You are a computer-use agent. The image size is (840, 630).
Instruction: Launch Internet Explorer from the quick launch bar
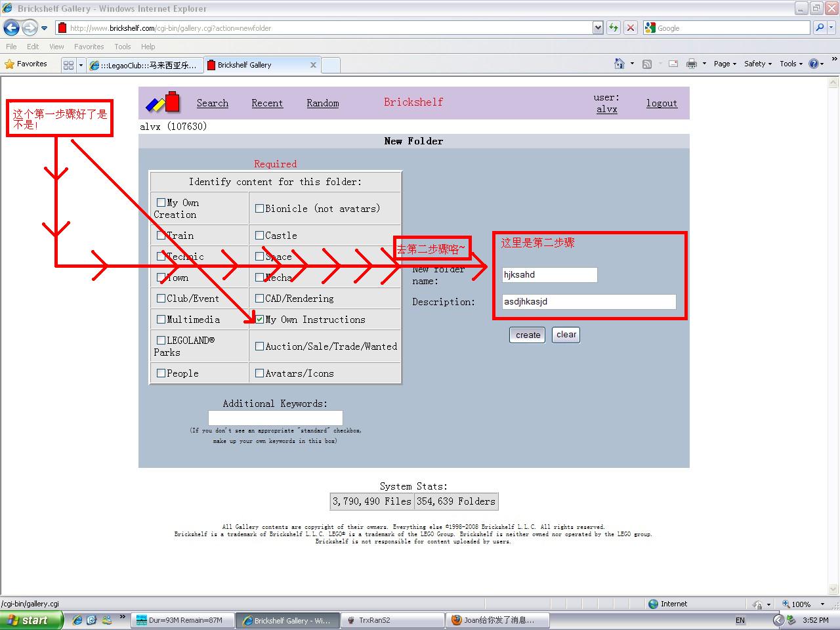point(77,619)
